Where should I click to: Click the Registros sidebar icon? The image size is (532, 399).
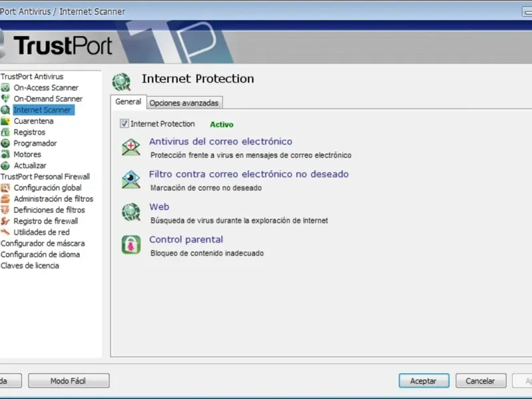click(6, 132)
